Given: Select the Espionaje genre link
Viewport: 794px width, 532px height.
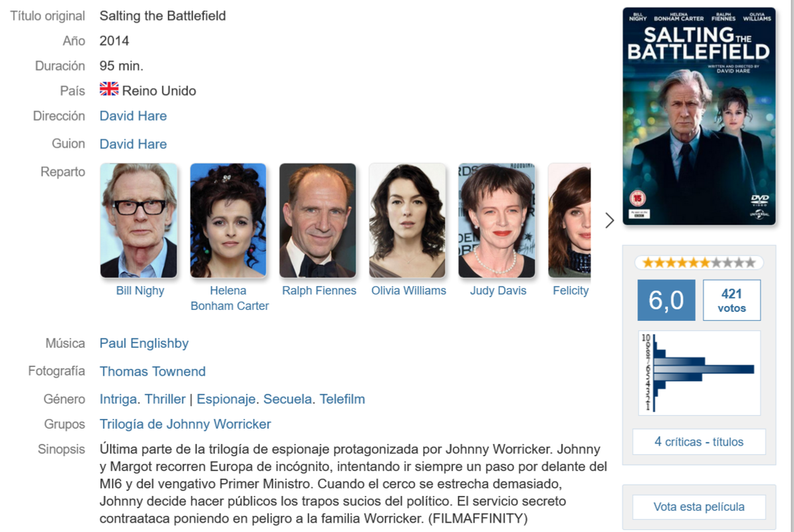Looking at the screenshot, I should point(226,400).
